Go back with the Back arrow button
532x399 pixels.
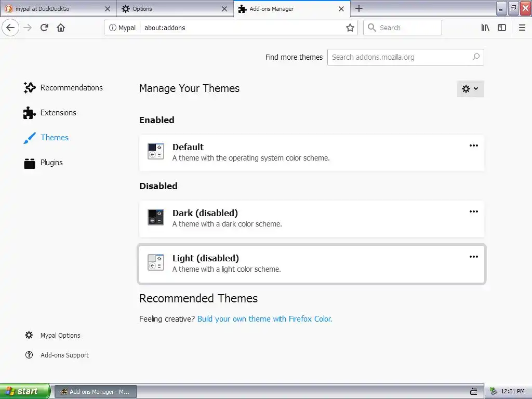[x=10, y=28]
